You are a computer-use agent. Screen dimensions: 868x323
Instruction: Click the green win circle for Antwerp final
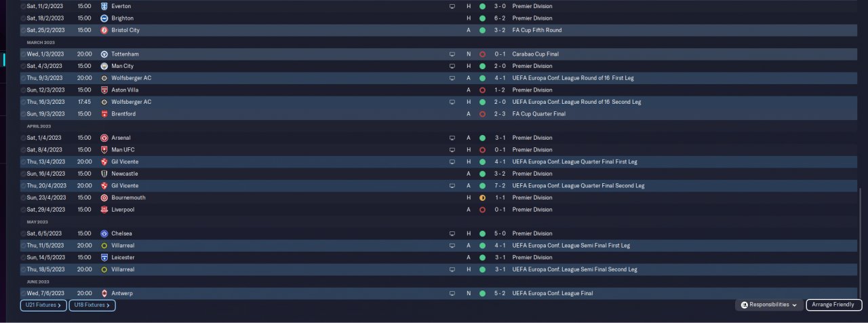482,294
